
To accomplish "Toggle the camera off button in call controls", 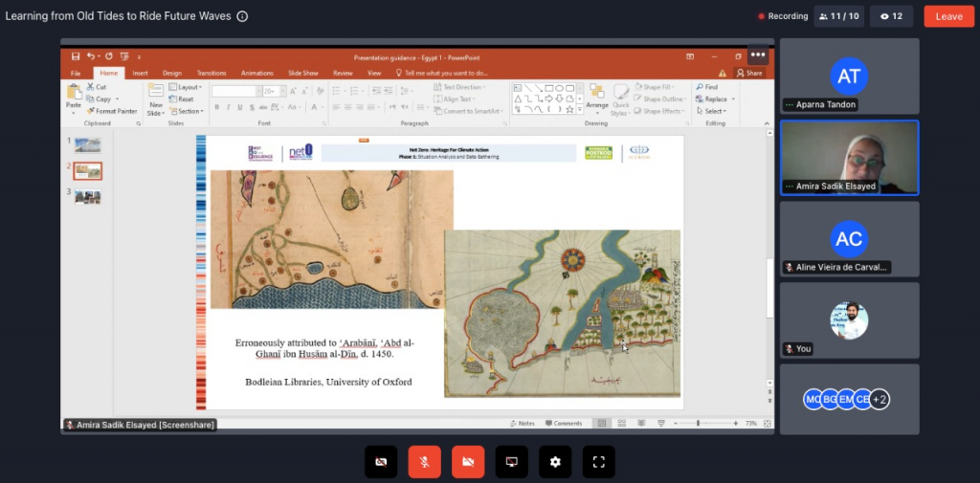I will (381, 462).
